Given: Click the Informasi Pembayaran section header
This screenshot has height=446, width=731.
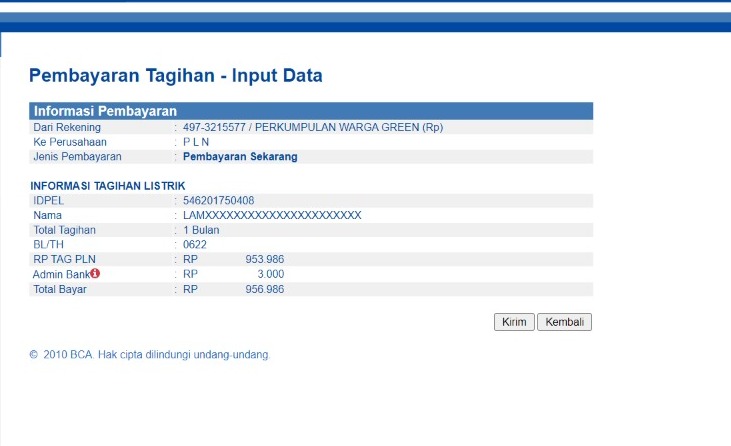Looking at the screenshot, I should pyautogui.click(x=105, y=111).
